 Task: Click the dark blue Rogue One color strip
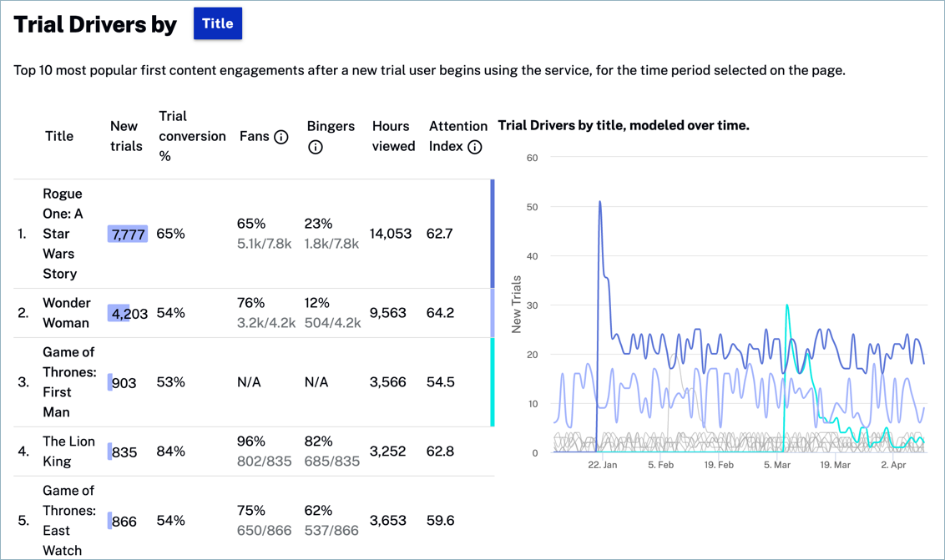[x=493, y=234]
